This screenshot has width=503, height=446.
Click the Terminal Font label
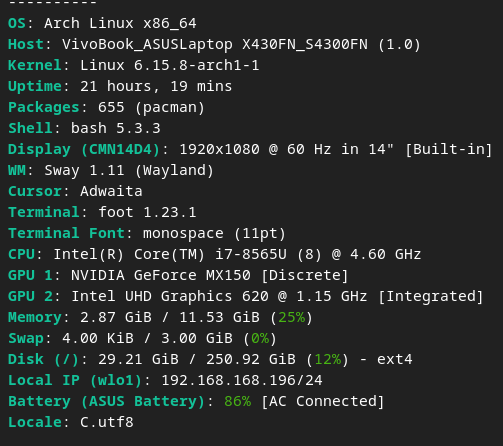[x=66, y=234]
